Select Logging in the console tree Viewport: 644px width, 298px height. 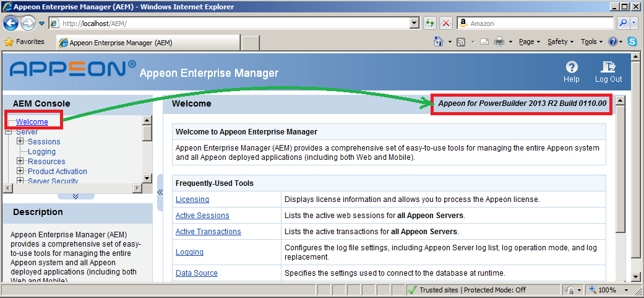41,152
